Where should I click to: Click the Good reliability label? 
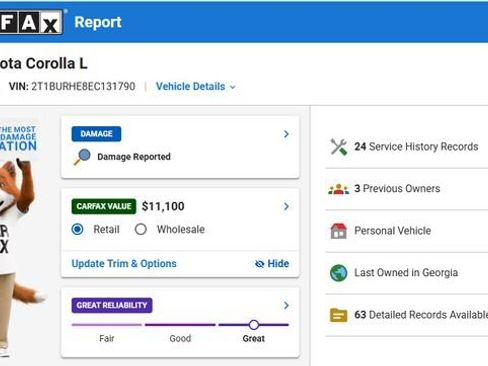coord(180,339)
